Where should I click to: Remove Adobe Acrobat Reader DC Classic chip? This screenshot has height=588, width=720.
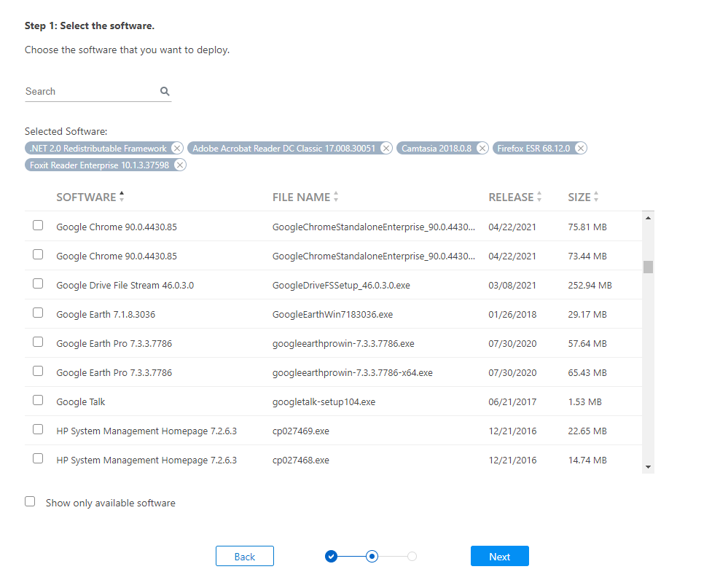(386, 148)
